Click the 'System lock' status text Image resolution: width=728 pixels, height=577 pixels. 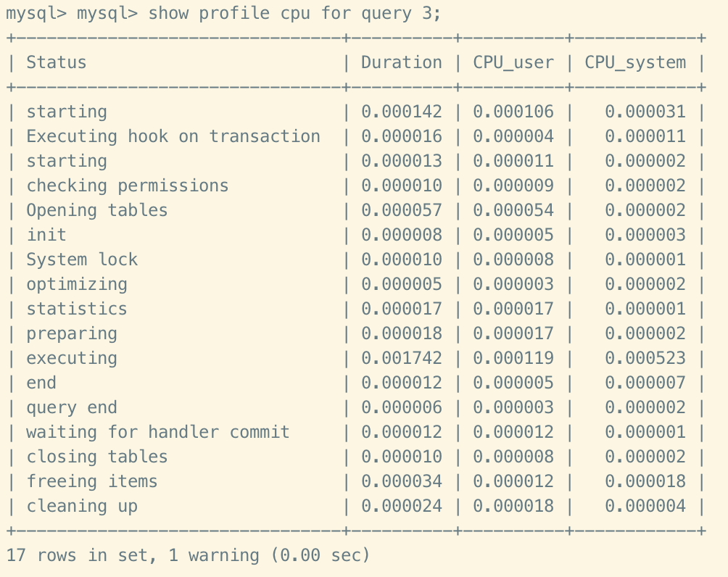click(82, 260)
